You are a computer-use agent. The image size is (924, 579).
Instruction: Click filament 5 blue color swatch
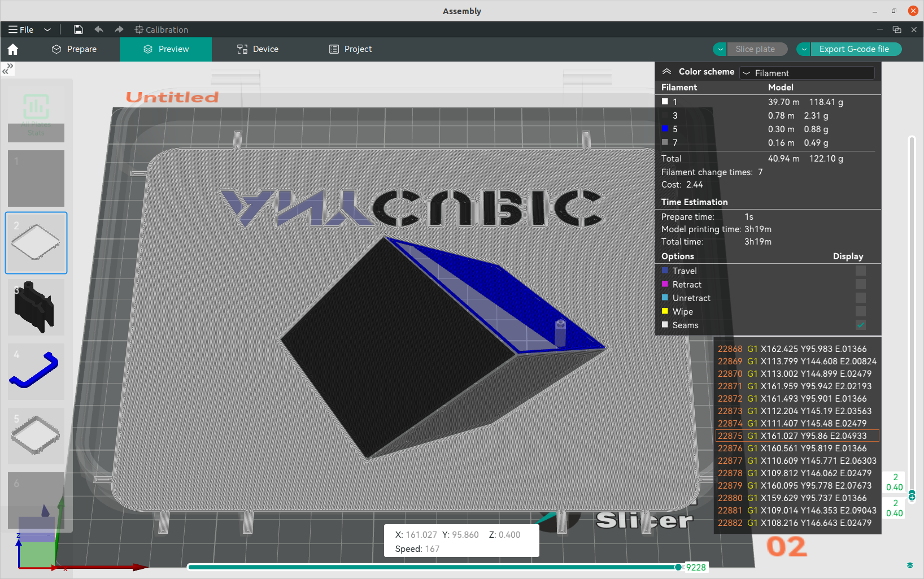665,129
